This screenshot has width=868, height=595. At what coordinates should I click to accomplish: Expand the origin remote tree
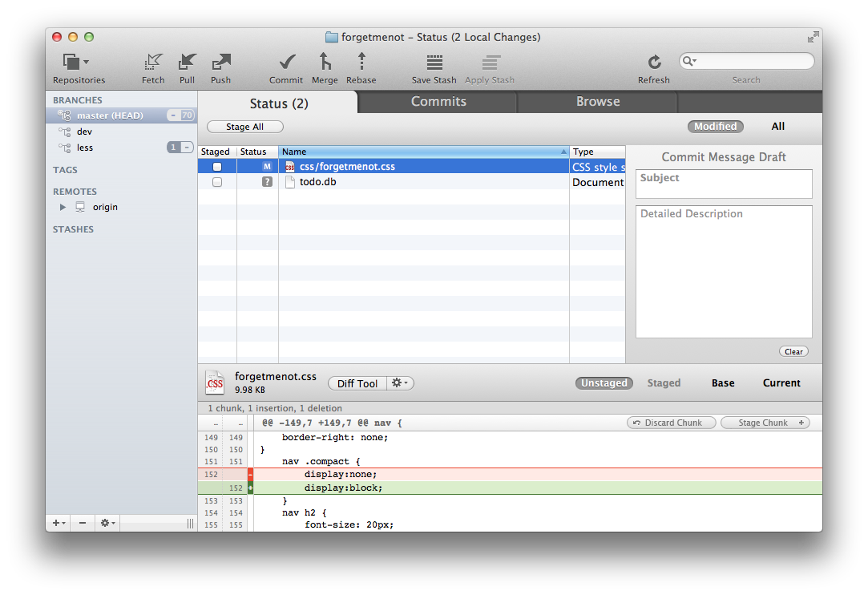(x=63, y=207)
